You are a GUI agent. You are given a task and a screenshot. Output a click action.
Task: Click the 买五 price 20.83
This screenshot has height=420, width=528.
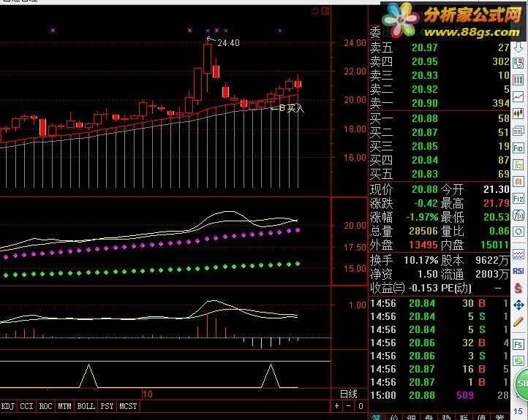[x=425, y=174]
